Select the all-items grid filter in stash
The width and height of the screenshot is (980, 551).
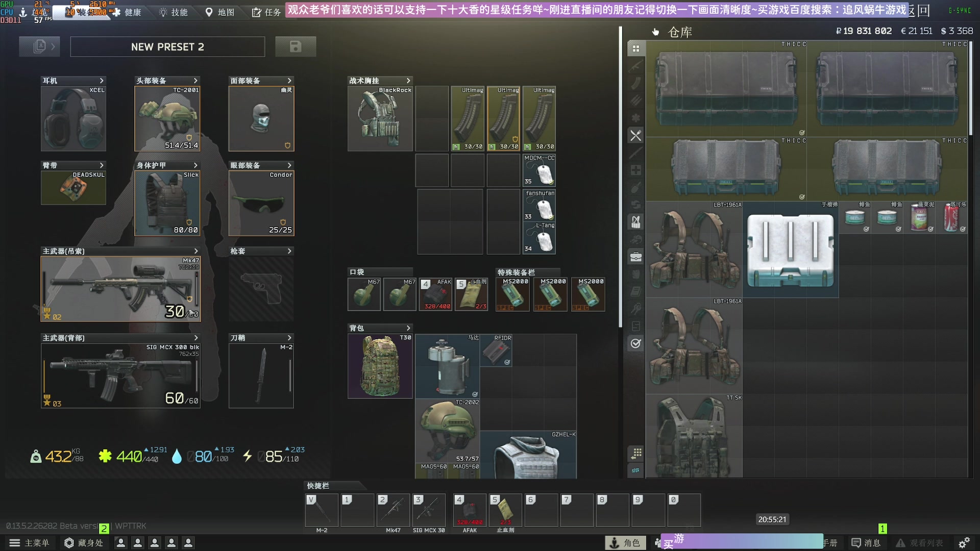click(635, 49)
